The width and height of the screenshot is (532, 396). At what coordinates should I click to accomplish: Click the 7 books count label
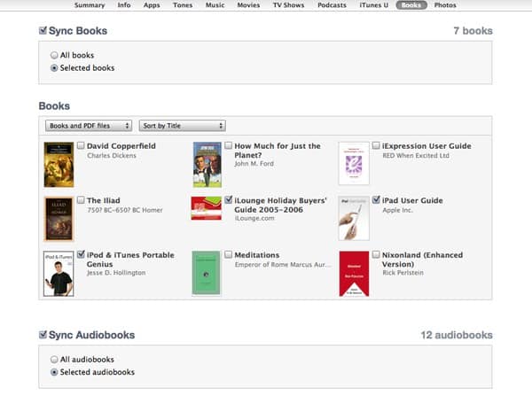473,30
